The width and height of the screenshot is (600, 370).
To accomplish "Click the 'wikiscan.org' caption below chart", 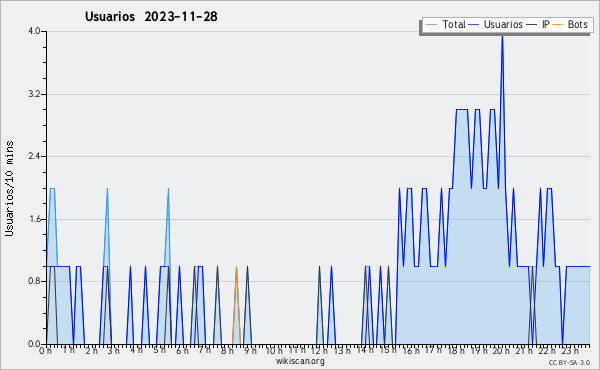I will tap(300, 361).
